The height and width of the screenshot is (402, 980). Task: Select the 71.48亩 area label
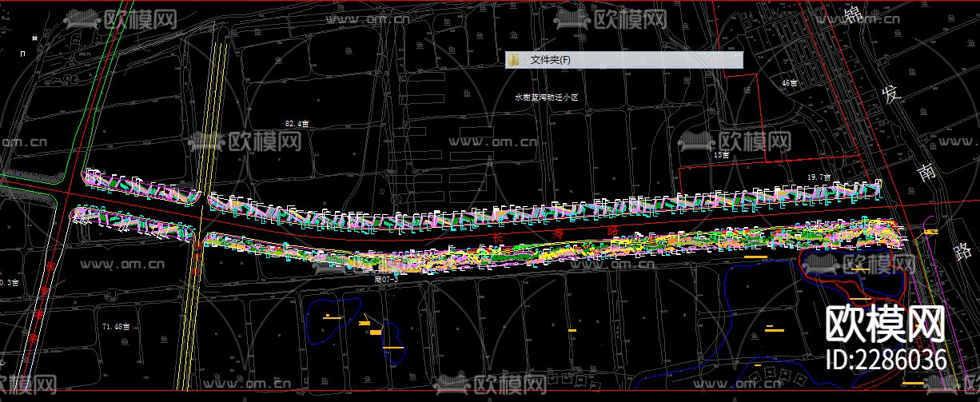pyautogui.click(x=117, y=327)
